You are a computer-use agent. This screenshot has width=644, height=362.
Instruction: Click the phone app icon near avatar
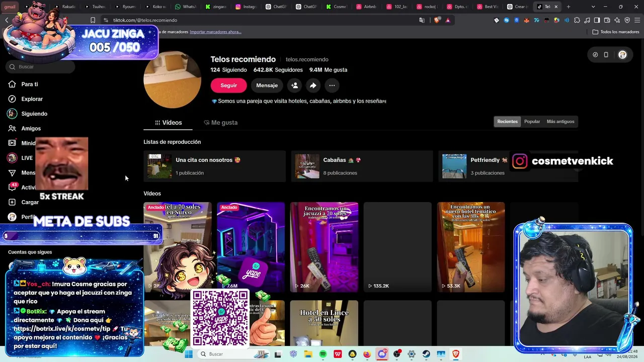[x=606, y=55]
